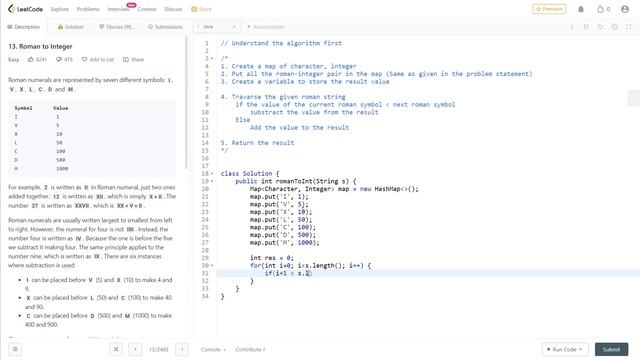
Task: Expand the Console panel
Action: (x=213, y=350)
